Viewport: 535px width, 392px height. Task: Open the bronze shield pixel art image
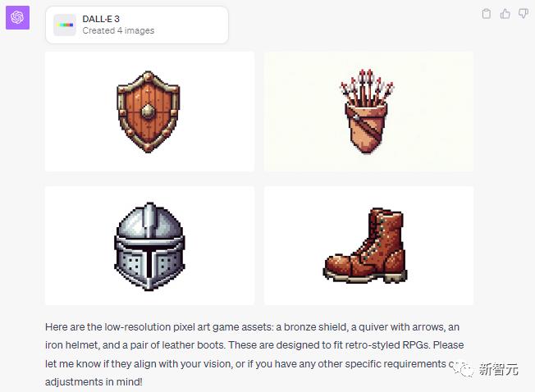149,112
